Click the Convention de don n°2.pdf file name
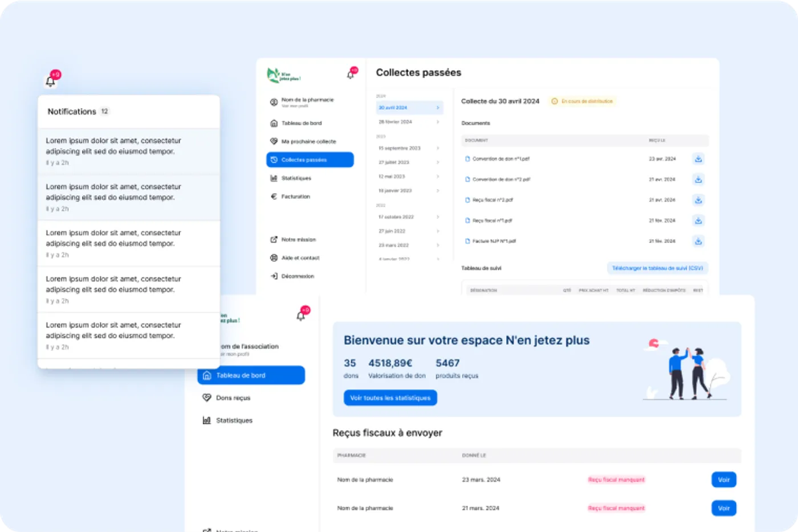This screenshot has width=798, height=532. point(502,179)
